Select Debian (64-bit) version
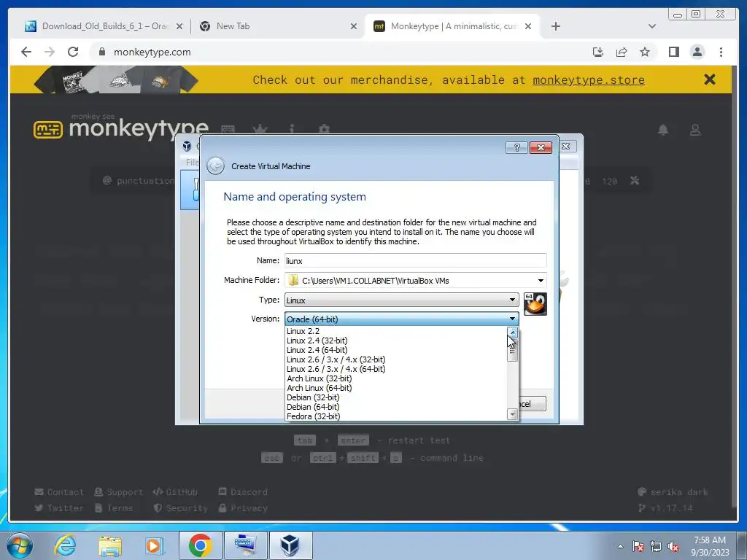 click(x=396, y=407)
